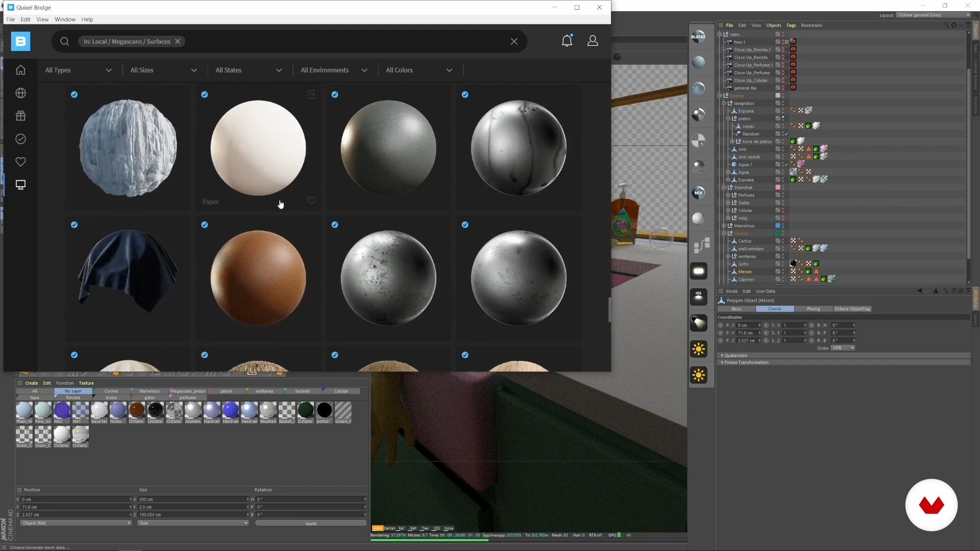Click the pink Shanzhai layer color swatch
Viewport: 980px width, 551px height.
click(x=778, y=187)
